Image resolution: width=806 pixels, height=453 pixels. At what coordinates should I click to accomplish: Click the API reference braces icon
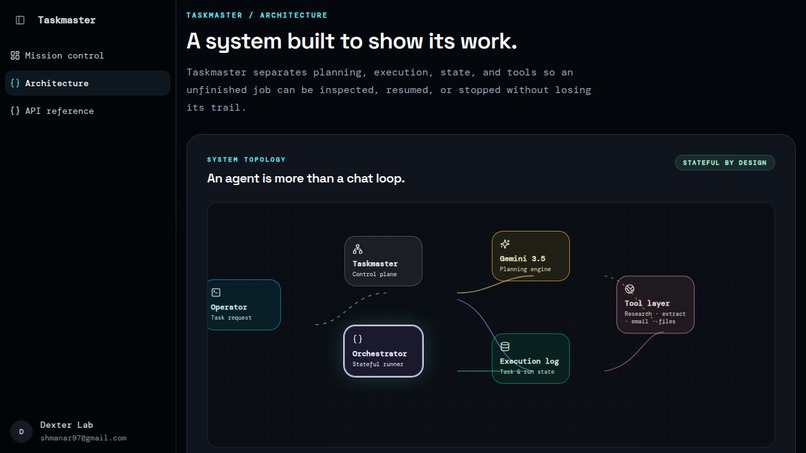pyautogui.click(x=15, y=111)
